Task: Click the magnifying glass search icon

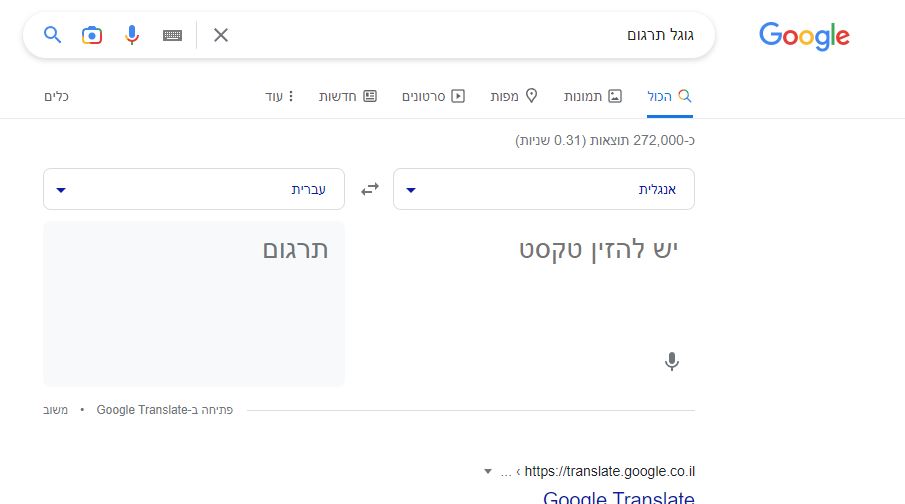Action: tap(53, 35)
